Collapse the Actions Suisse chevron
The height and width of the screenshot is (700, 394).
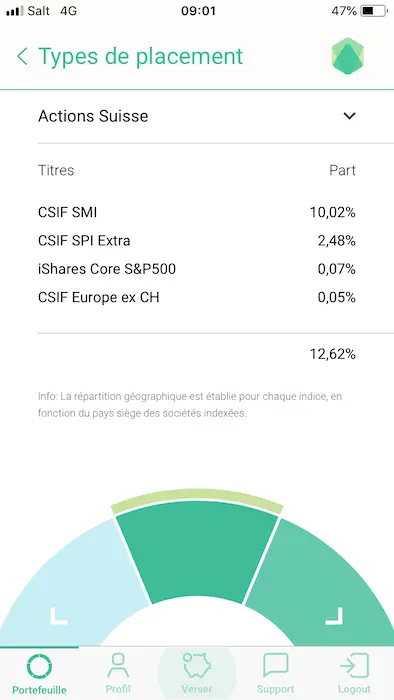click(349, 116)
